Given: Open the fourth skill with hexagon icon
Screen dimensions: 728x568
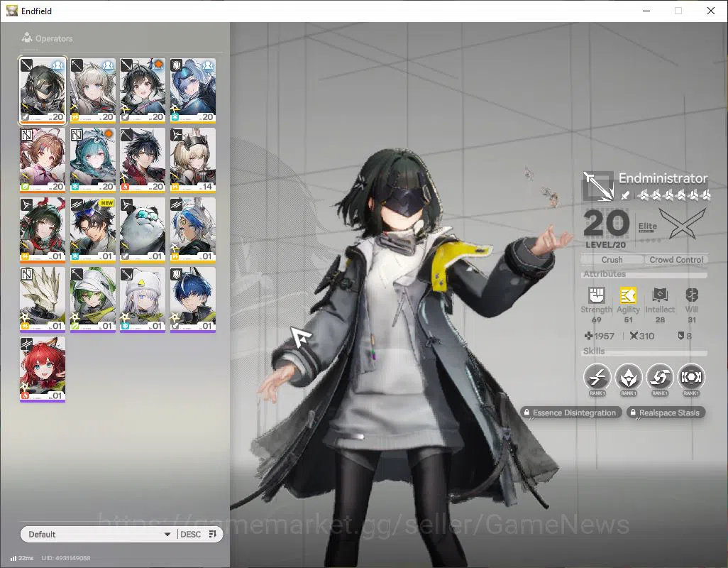Looking at the screenshot, I should [691, 376].
